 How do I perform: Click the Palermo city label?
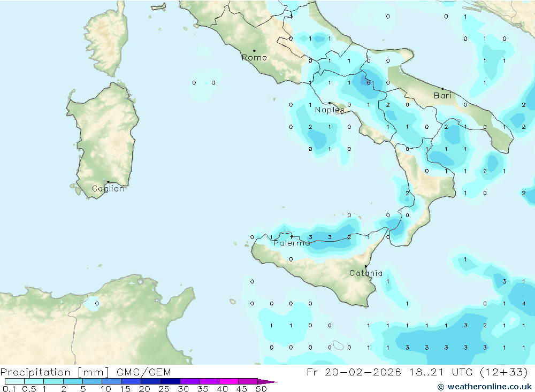pos(292,243)
